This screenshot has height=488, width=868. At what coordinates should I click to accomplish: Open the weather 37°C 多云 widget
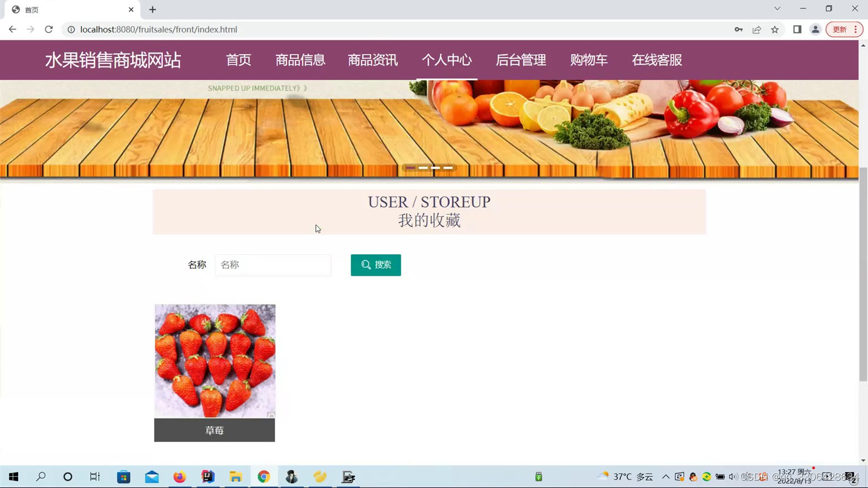coord(625,477)
